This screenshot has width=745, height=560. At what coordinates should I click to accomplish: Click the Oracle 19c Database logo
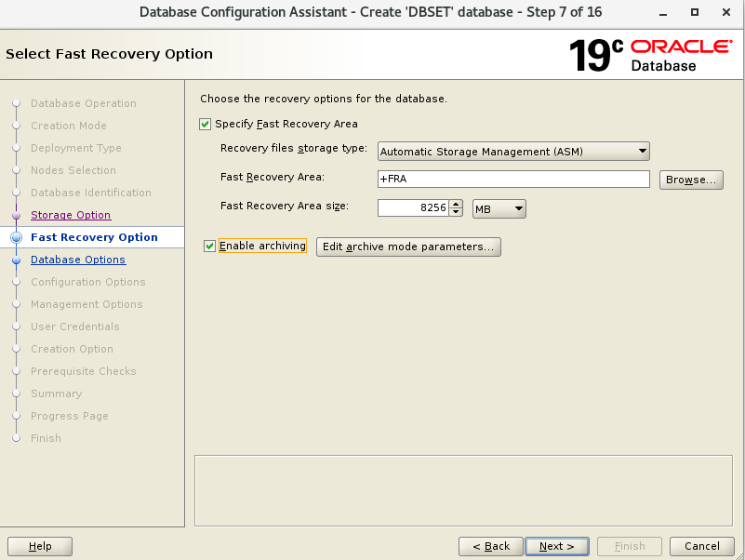click(650, 56)
